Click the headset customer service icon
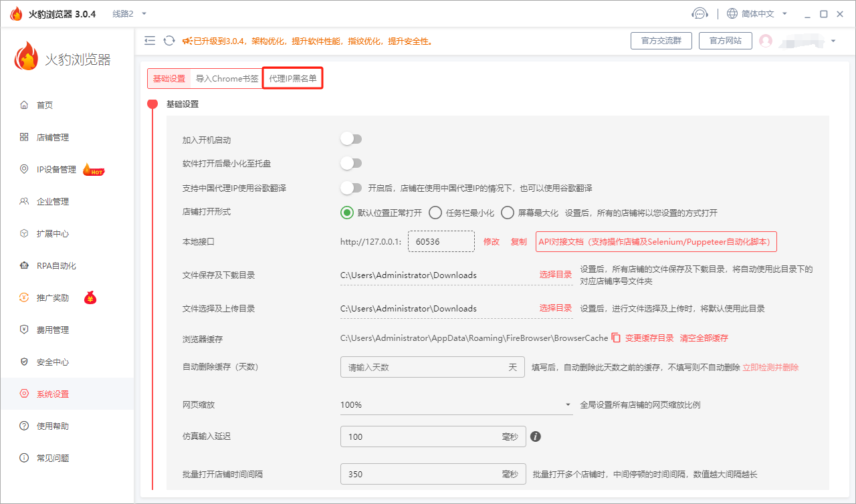Screen dimensions: 856x504 (700, 13)
